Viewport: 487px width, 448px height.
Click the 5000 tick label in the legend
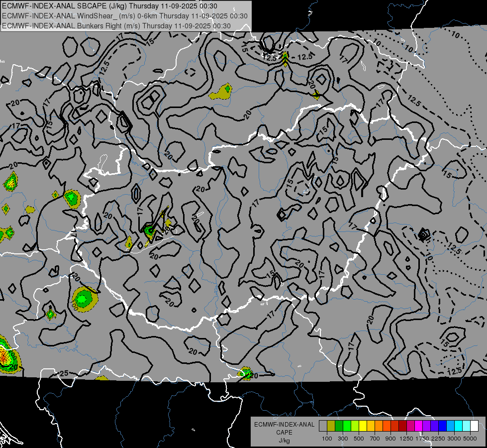pos(470,439)
